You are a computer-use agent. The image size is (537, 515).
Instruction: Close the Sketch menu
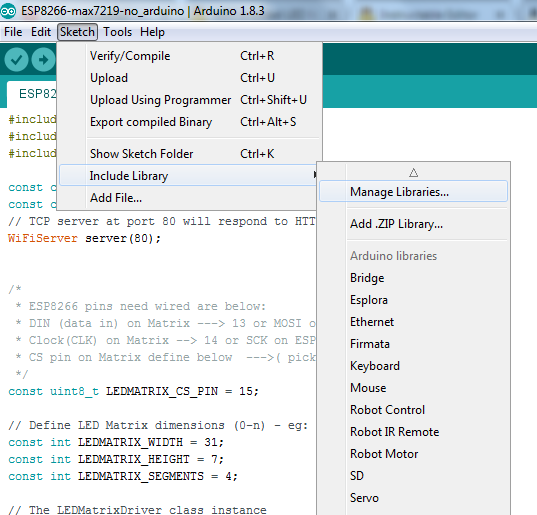(77, 32)
